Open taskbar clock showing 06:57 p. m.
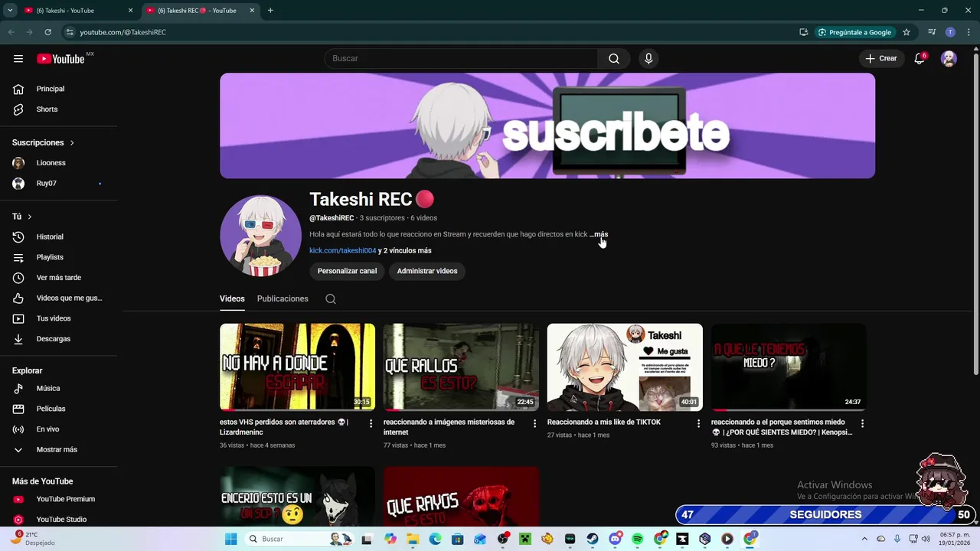 954,539
